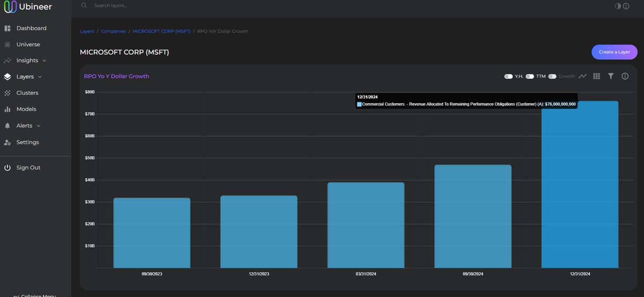Click the Dashboard sidebar icon

(x=8, y=28)
